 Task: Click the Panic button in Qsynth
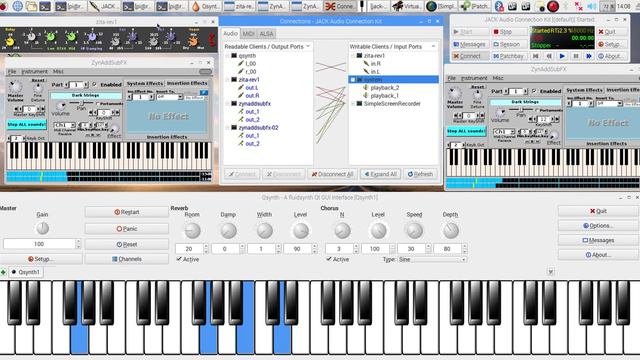point(127,229)
